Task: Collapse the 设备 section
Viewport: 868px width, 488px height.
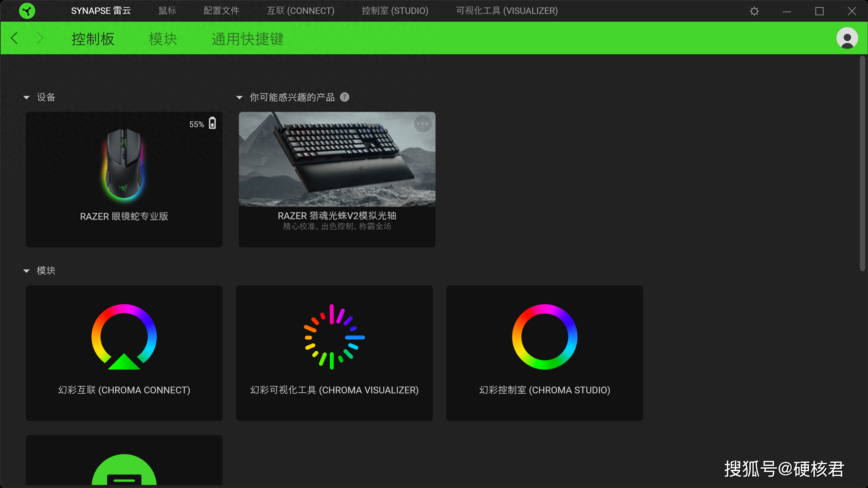Action: [26, 98]
